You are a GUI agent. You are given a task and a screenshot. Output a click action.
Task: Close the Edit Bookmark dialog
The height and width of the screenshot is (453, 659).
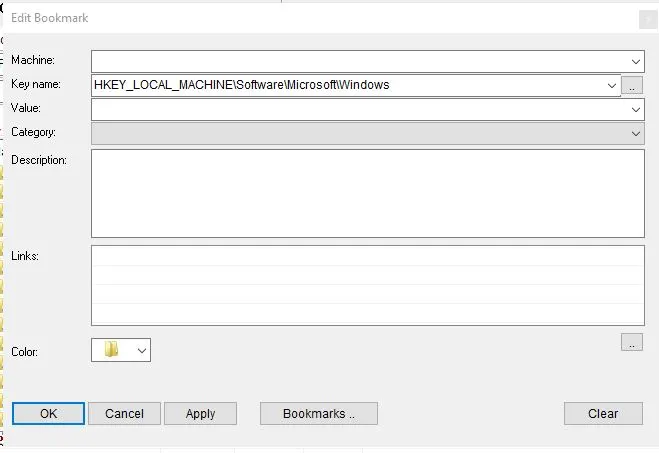click(x=647, y=18)
